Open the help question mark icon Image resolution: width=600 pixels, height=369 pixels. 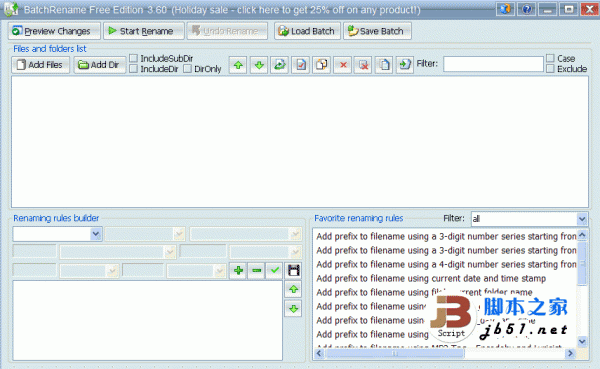point(527,9)
